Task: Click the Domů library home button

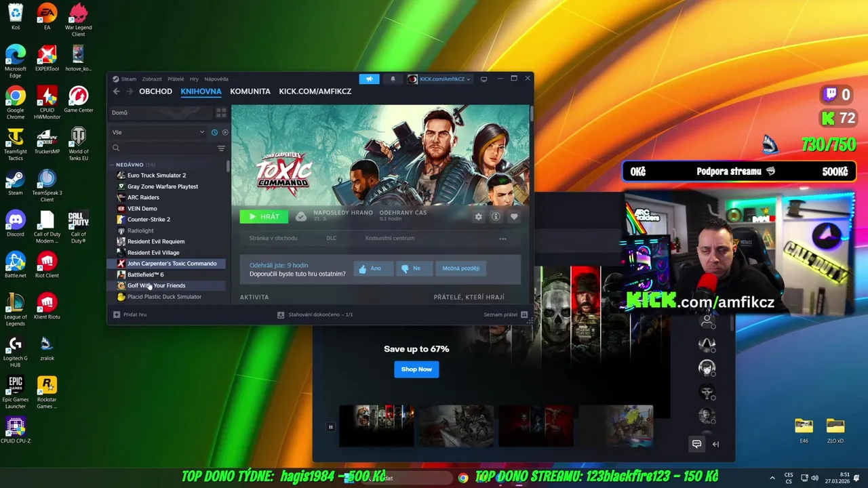Action: (160, 113)
